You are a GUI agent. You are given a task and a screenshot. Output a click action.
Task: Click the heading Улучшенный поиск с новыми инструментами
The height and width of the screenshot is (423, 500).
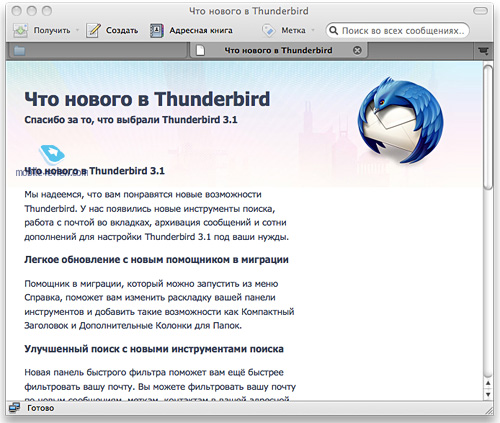154,349
